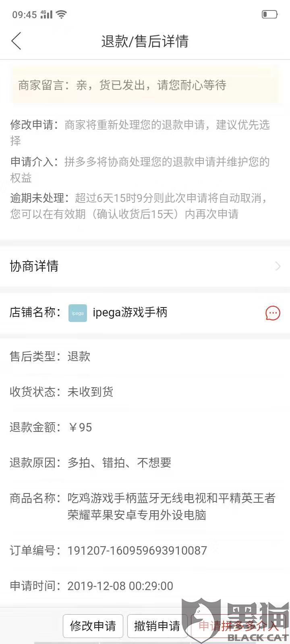Tap the Wi-Fi signal icon
Image resolution: width=290 pixels, height=644 pixels.
61,14
